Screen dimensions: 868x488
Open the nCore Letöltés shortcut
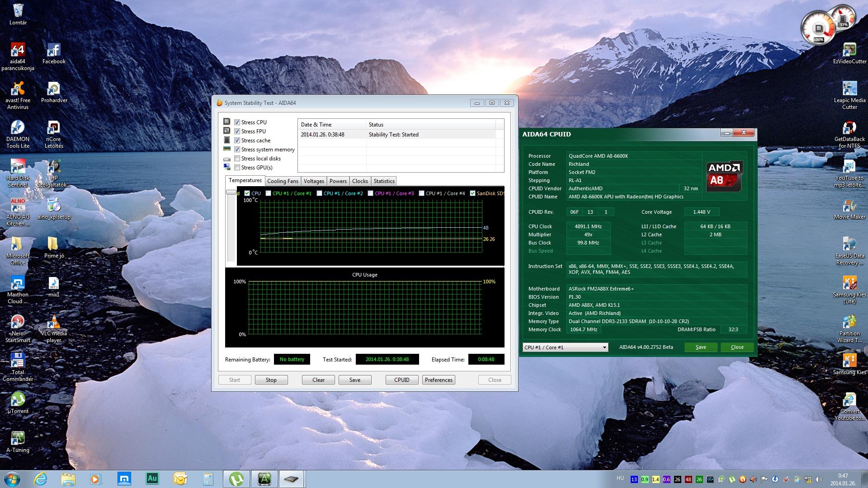54,134
